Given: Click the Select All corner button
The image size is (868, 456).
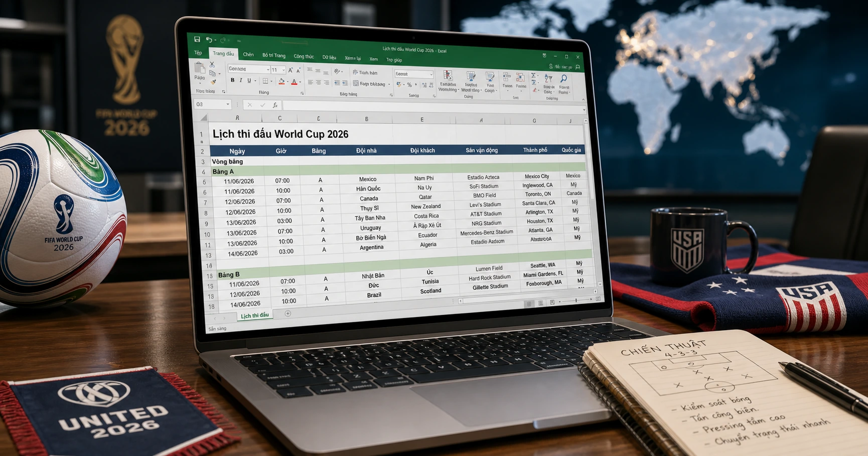Looking at the screenshot, I should pyautogui.click(x=204, y=118).
